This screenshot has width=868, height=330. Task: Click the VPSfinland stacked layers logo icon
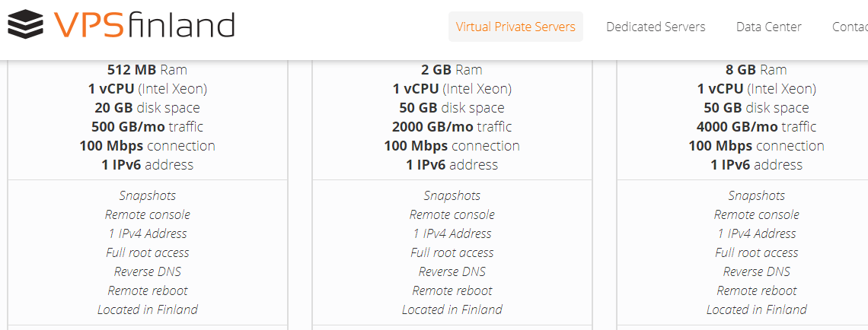[x=25, y=25]
